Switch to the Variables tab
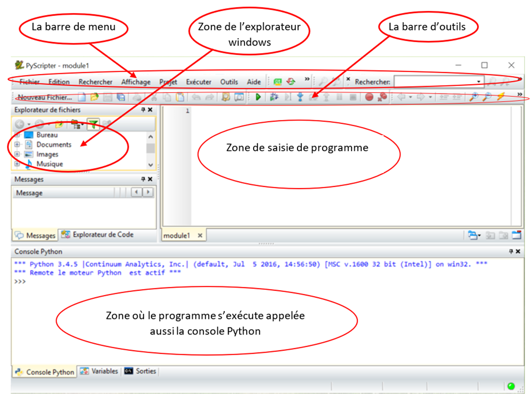Viewport: 532px width, 402px height. coord(100,371)
